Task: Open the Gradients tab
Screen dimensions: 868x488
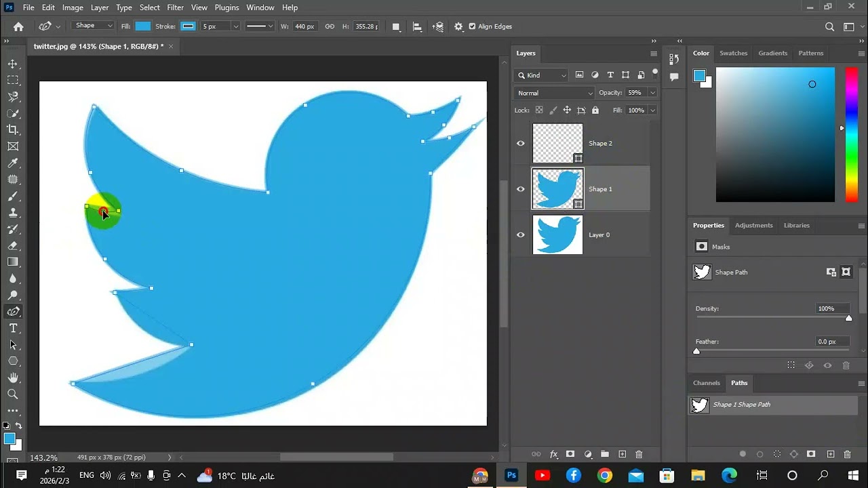Action: click(x=773, y=53)
